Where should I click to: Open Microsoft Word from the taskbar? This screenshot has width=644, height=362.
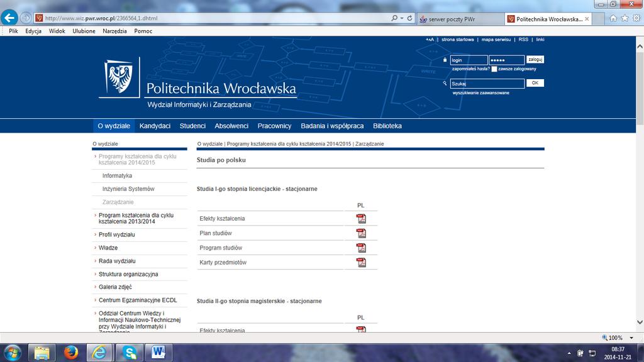158,353
